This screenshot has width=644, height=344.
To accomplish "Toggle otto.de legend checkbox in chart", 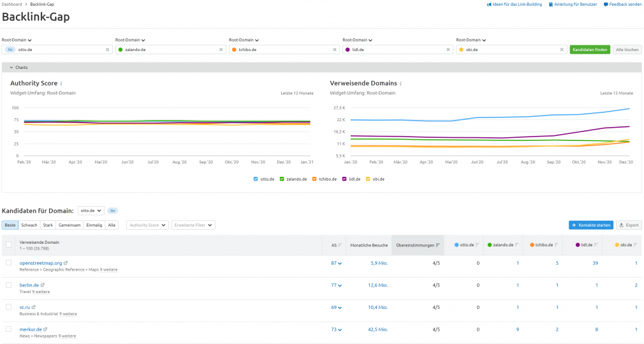I will click(x=256, y=179).
